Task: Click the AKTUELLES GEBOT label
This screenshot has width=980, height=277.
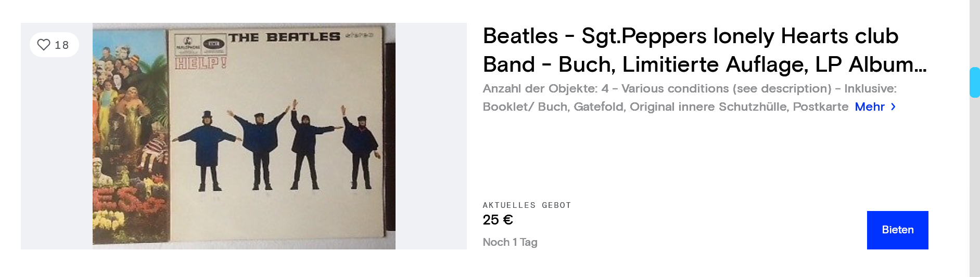Action: pyautogui.click(x=527, y=205)
